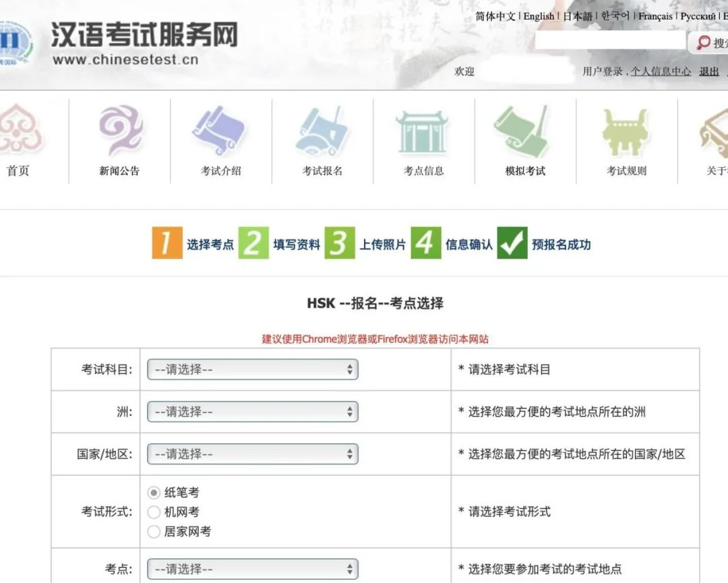Click the 新闻公告 swirl icon

coord(120,131)
